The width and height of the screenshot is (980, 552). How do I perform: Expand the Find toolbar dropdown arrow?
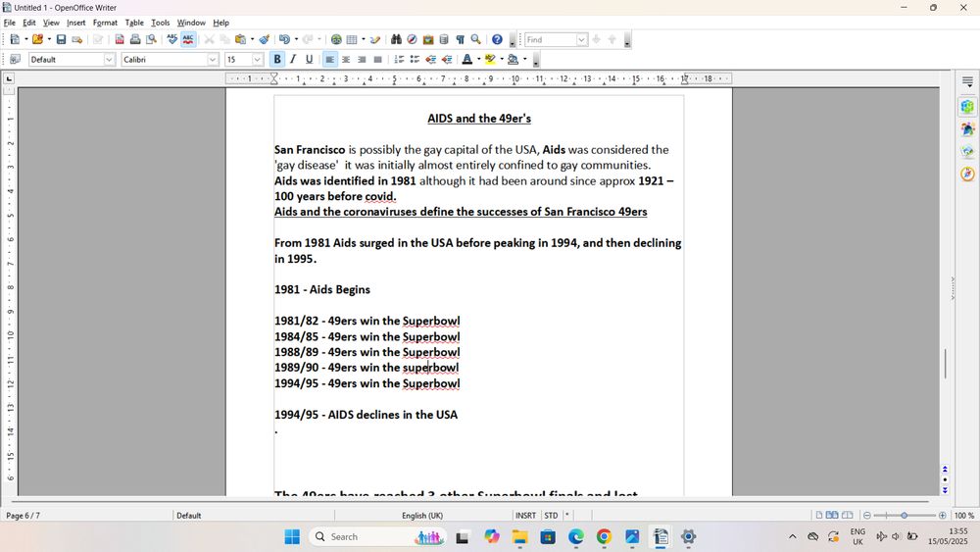[x=581, y=39]
